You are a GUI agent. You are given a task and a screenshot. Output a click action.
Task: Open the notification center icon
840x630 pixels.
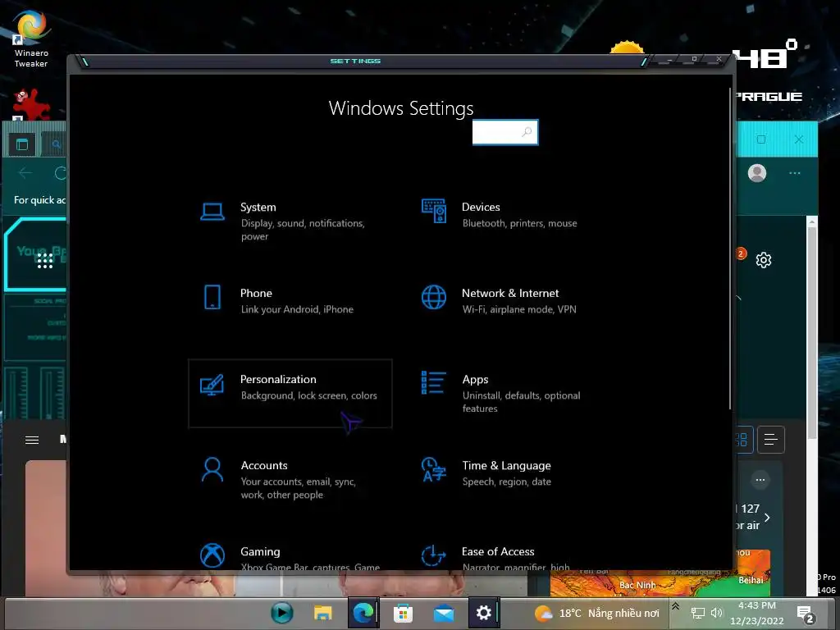click(805, 614)
